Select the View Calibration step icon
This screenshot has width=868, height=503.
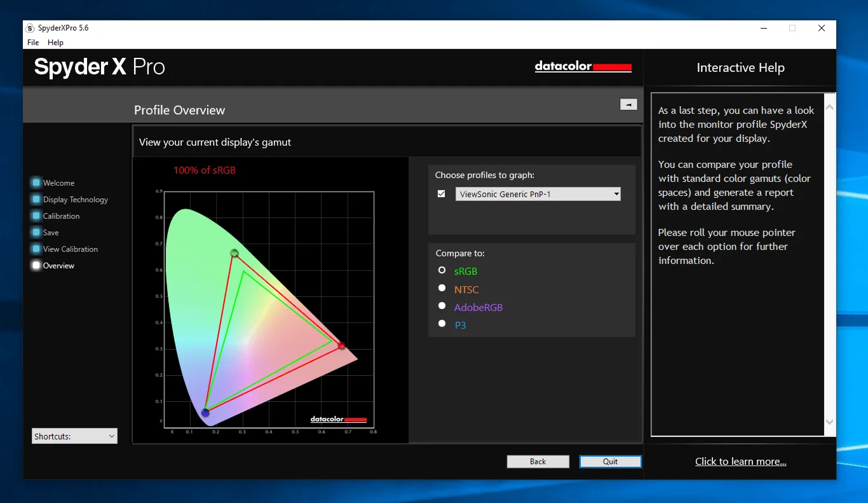click(x=36, y=249)
